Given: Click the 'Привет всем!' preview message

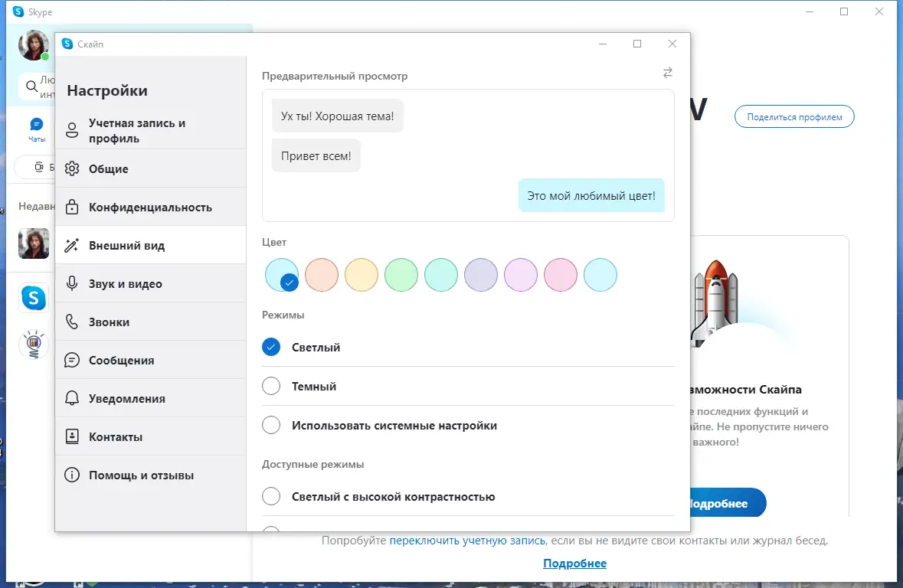Looking at the screenshot, I should 316,155.
